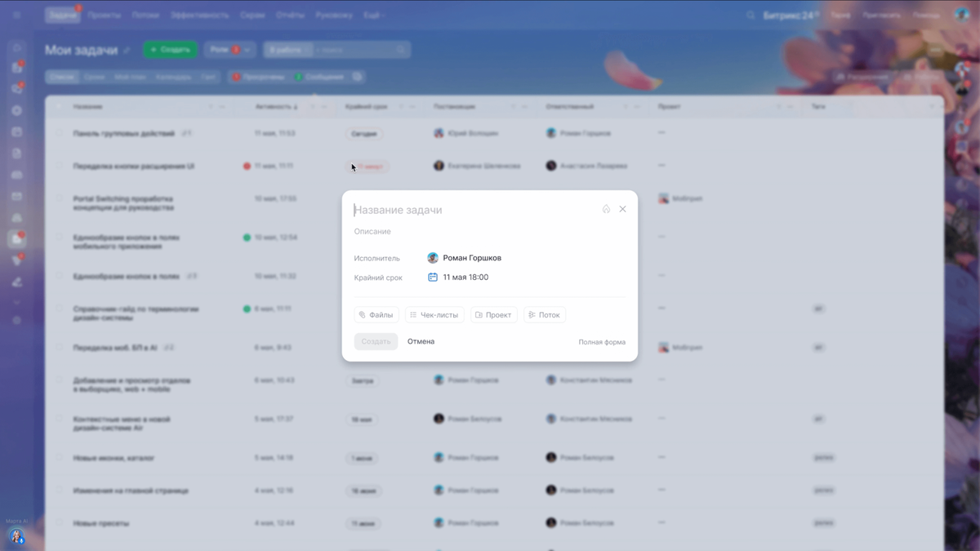Screen dimensions: 980x551
Task: Click your profile avatar in the top right corner
Action: point(962,14)
